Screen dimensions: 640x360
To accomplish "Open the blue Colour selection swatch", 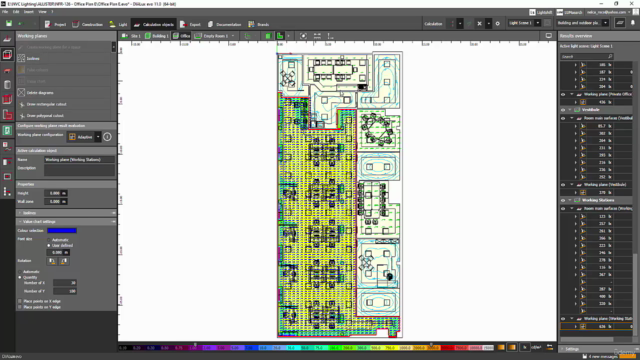I will click(62, 231).
